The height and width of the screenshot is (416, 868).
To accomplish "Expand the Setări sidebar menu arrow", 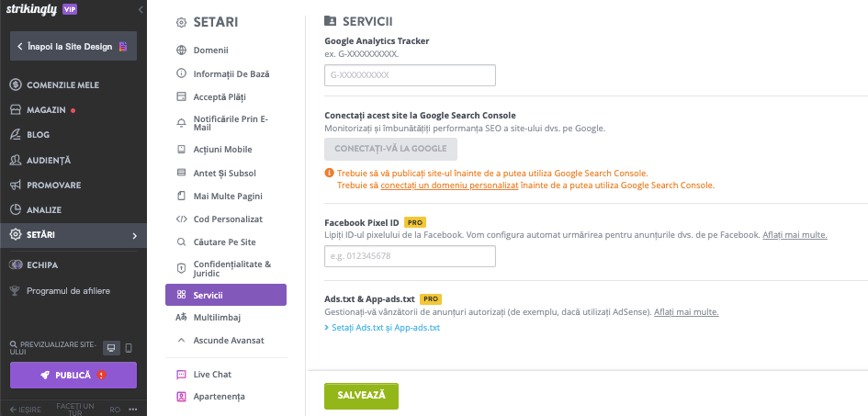I will (135, 235).
